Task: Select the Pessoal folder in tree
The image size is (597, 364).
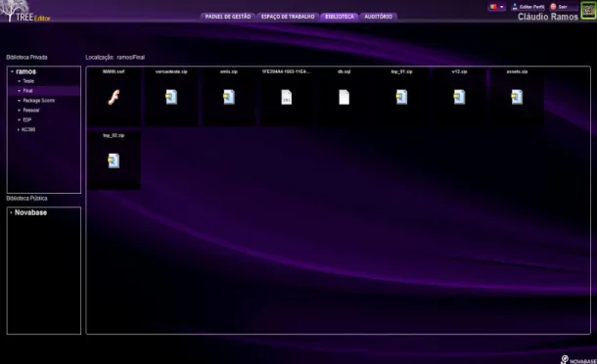Action: click(x=31, y=111)
